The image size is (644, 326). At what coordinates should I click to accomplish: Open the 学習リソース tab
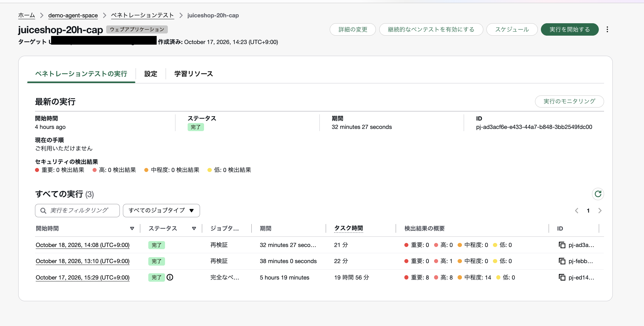pos(194,74)
